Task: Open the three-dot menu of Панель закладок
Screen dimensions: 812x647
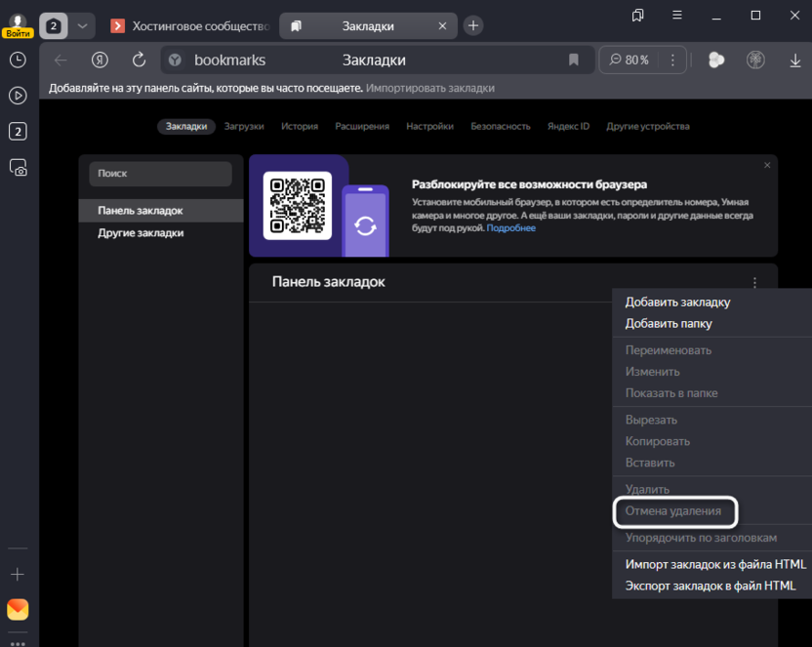Action: coord(754,283)
